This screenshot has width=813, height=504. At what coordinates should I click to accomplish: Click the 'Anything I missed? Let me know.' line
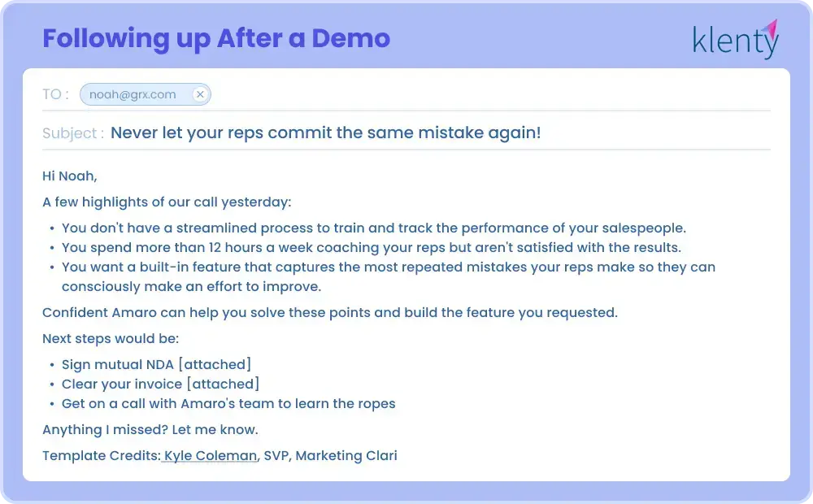[x=150, y=429]
